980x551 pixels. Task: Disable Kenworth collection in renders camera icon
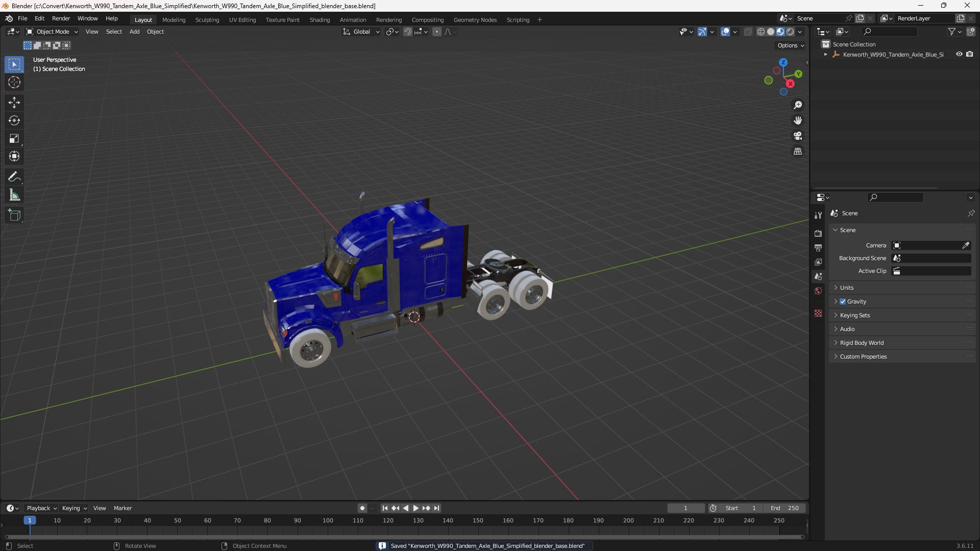point(970,54)
